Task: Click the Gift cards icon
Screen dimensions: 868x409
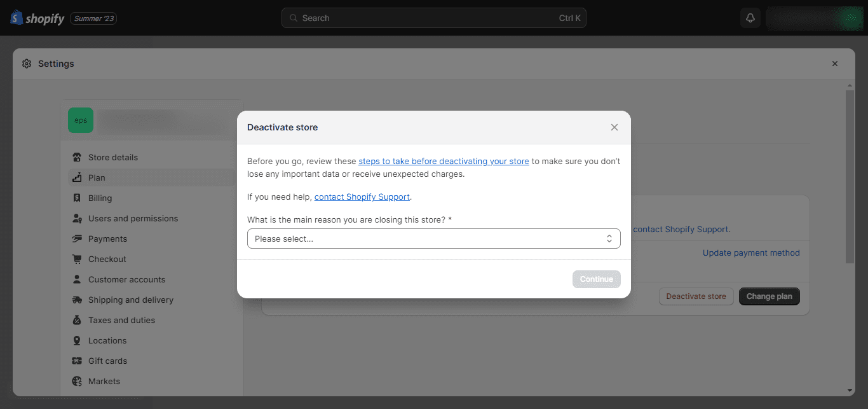Action: [x=76, y=361]
